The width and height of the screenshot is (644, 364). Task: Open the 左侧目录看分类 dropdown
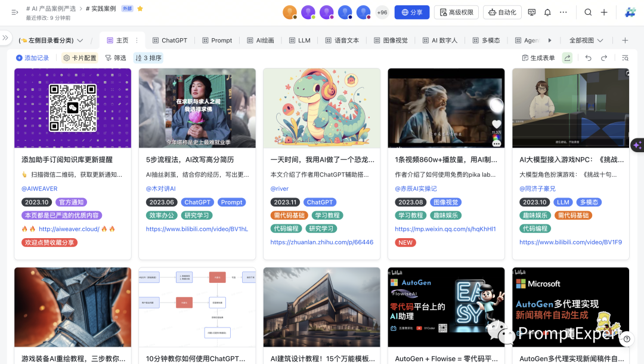click(x=51, y=40)
